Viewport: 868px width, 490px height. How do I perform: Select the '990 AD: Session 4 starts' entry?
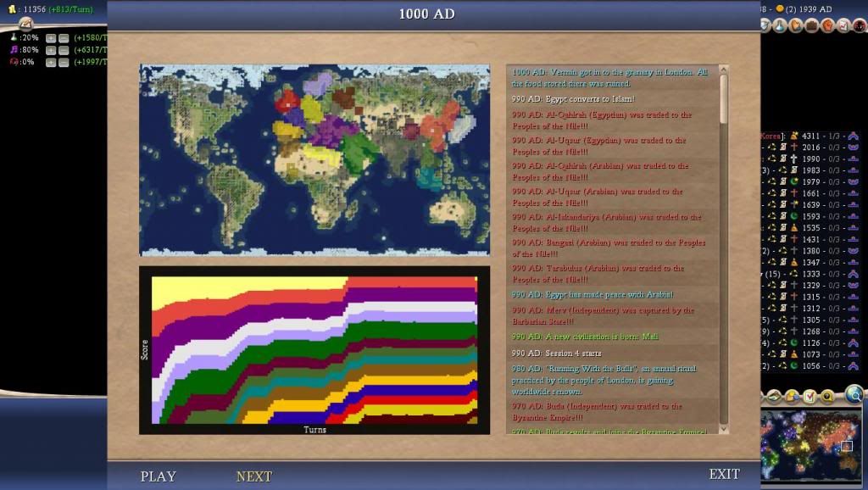coord(611,353)
